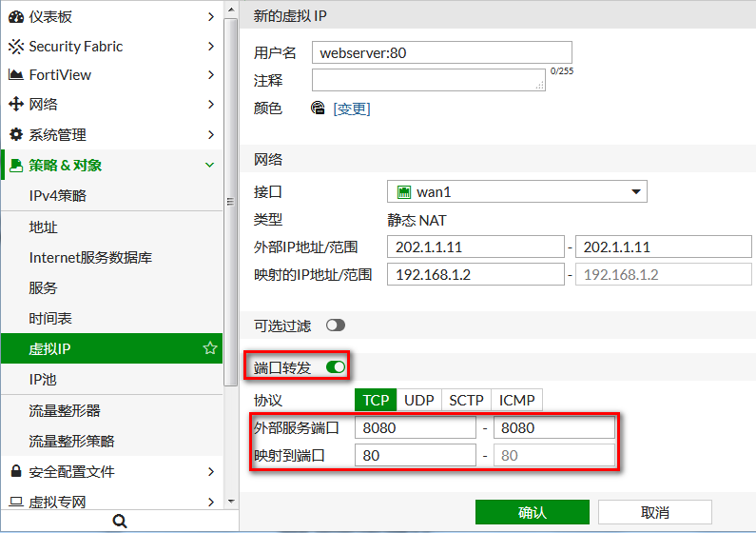Click external service port end 8080

click(554, 428)
